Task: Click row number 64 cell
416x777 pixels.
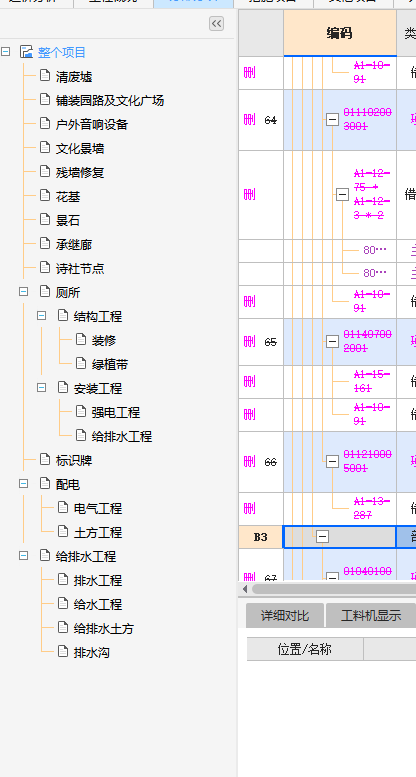Action: (270, 119)
